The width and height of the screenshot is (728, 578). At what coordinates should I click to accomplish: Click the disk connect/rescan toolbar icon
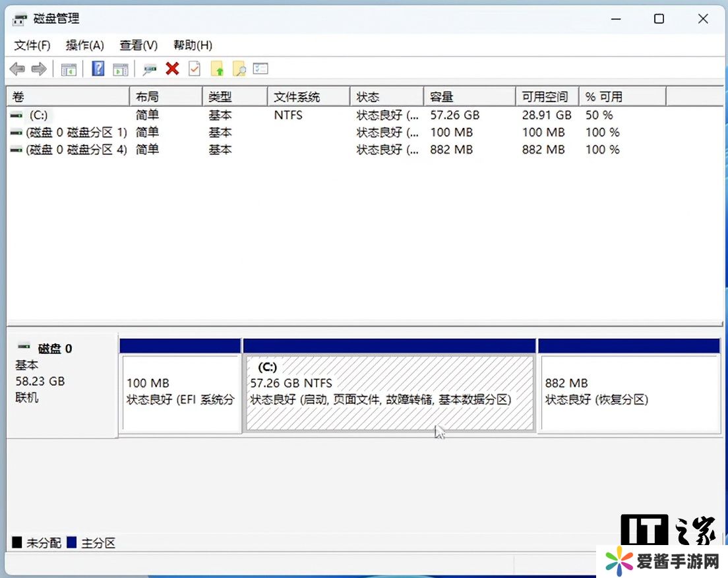150,69
